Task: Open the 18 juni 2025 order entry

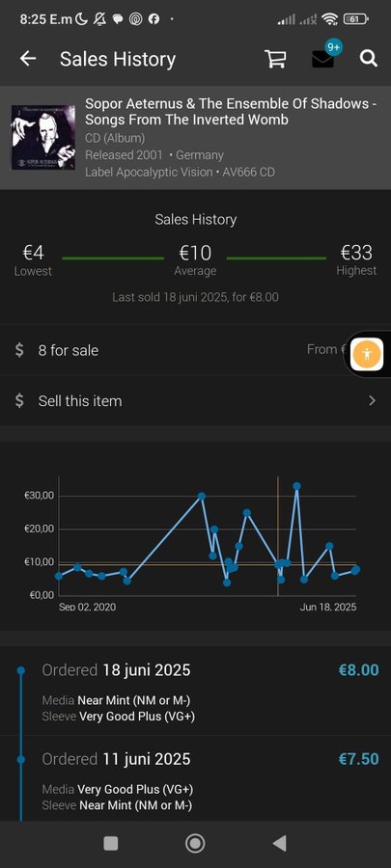Action: 195,692
